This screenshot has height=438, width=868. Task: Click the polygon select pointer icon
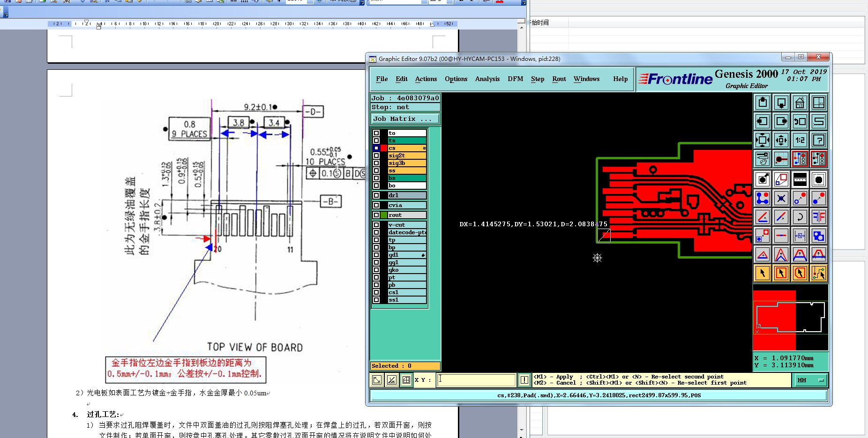coord(800,273)
